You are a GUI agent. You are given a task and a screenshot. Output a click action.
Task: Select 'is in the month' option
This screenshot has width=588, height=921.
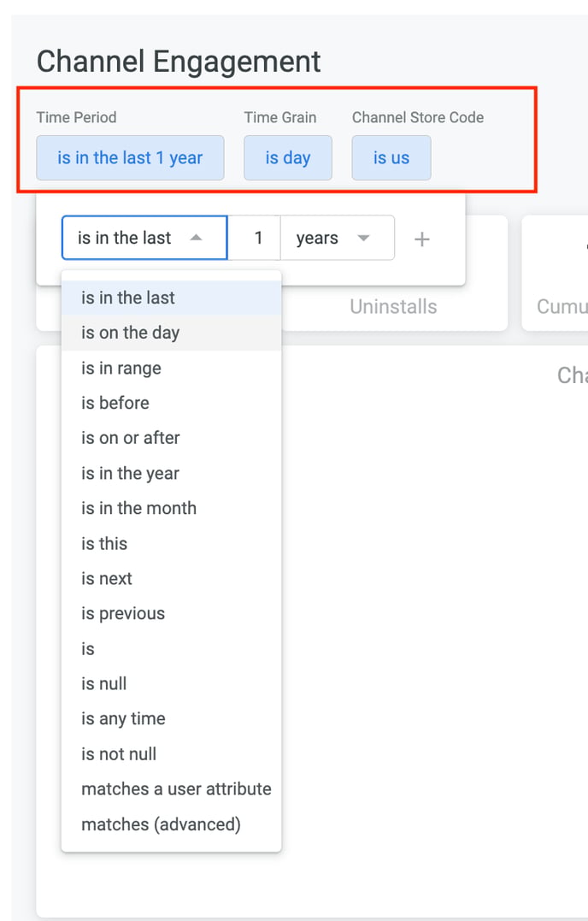pyautogui.click(x=138, y=508)
